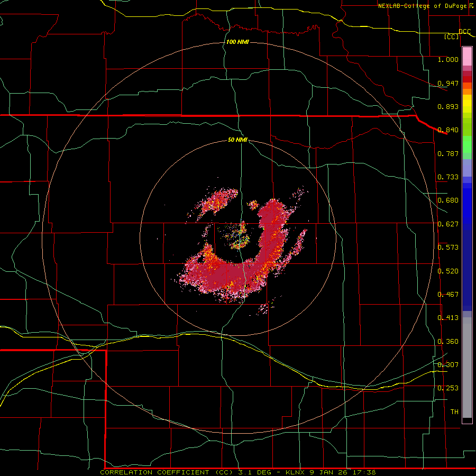Click the DCC label above the color scale
Image resolution: width=476 pixels, height=476 pixels.
pyautogui.click(x=464, y=31)
